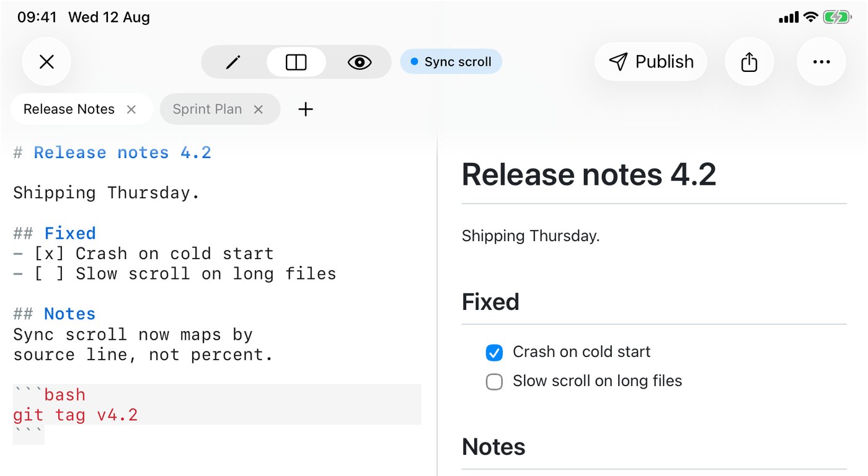
Task: Tap the battery indicator in status bar
Action: click(837, 17)
